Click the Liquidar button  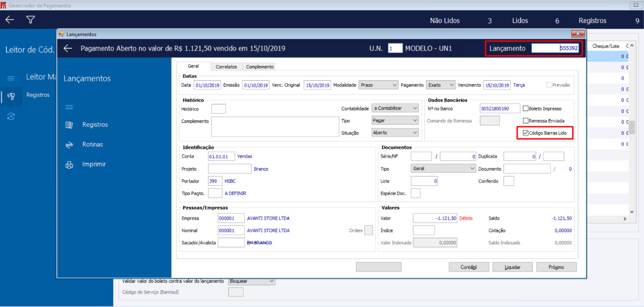pos(512,267)
